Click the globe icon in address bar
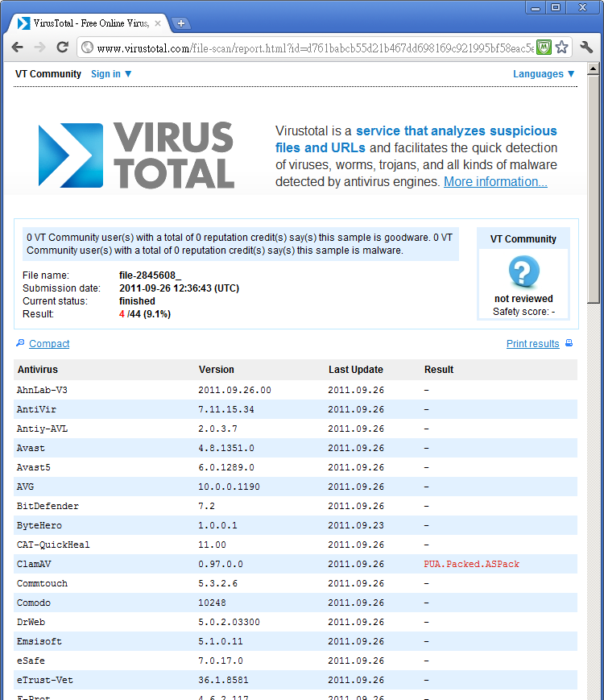The image size is (604, 700). [88, 48]
